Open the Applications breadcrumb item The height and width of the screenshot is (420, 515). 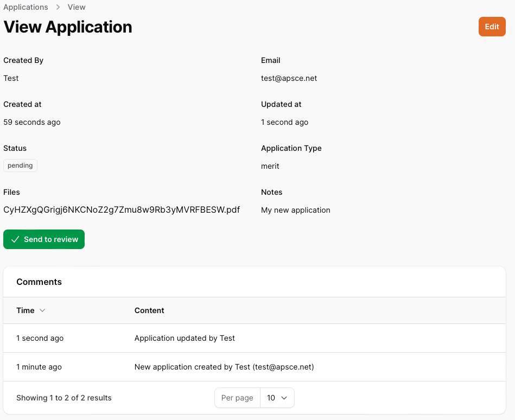click(26, 7)
